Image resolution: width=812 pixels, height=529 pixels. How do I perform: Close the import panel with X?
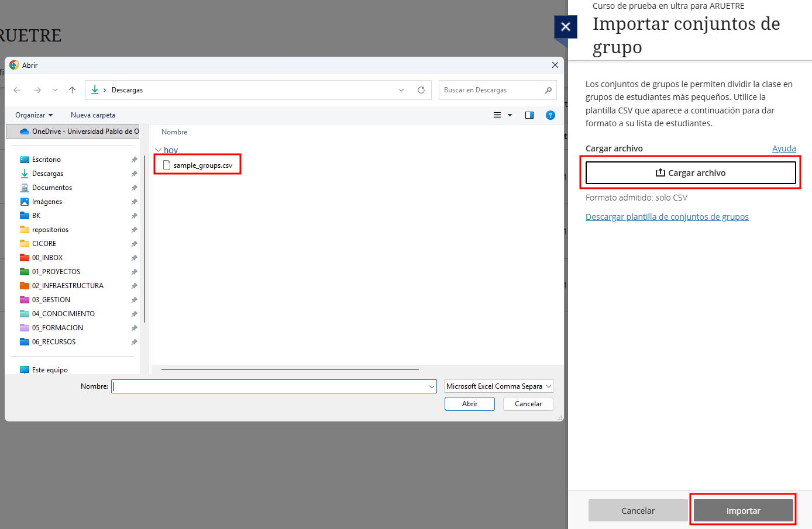pos(565,27)
